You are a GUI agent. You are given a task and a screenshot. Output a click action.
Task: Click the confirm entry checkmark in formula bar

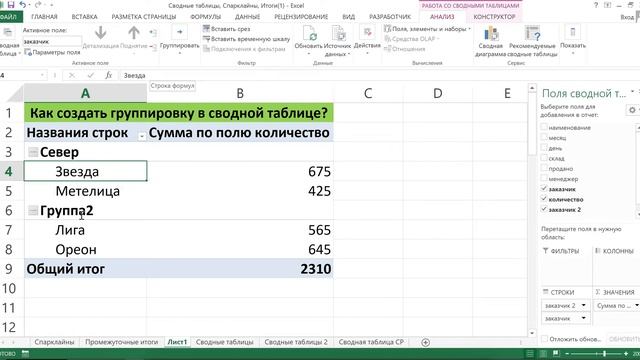point(90,75)
